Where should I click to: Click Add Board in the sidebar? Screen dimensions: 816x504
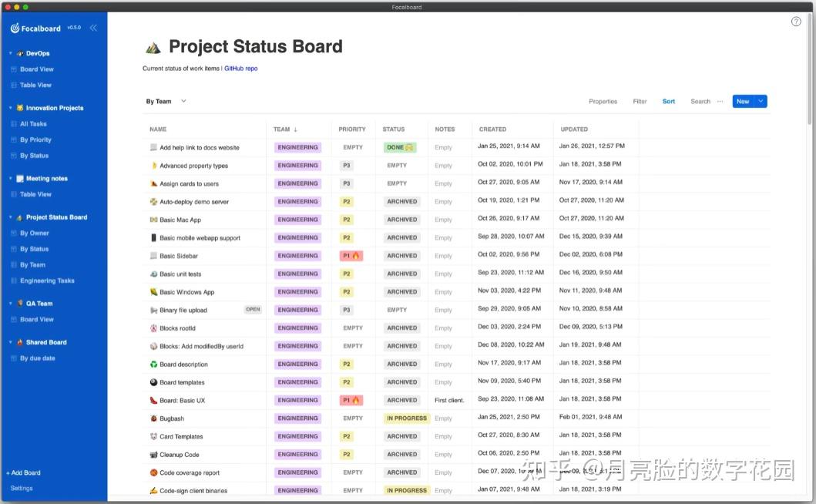[x=23, y=472]
